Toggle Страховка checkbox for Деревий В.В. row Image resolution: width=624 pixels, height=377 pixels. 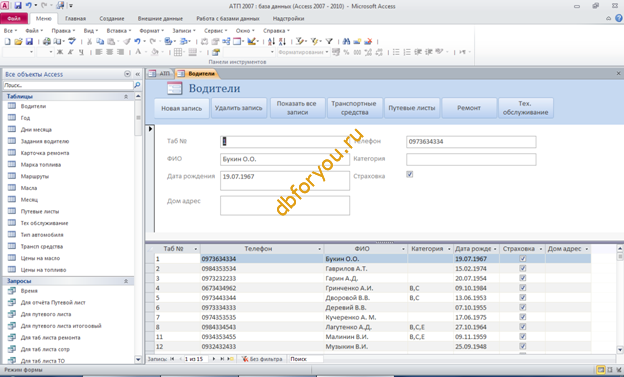523,307
